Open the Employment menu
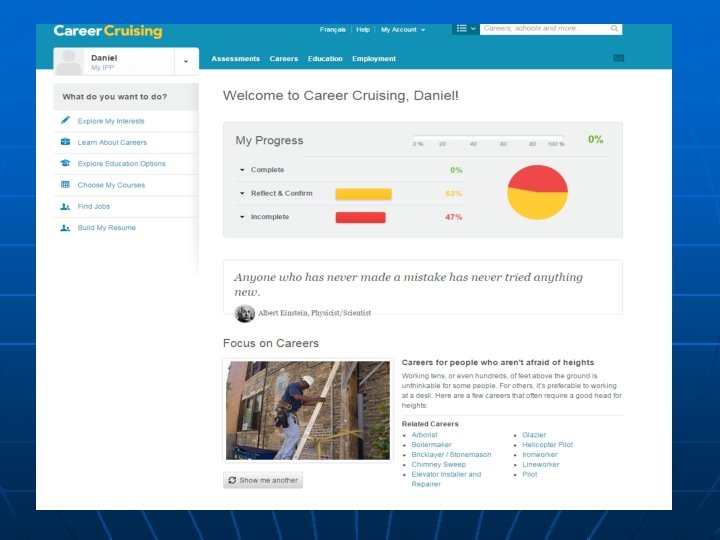The image size is (720, 540). coord(374,59)
